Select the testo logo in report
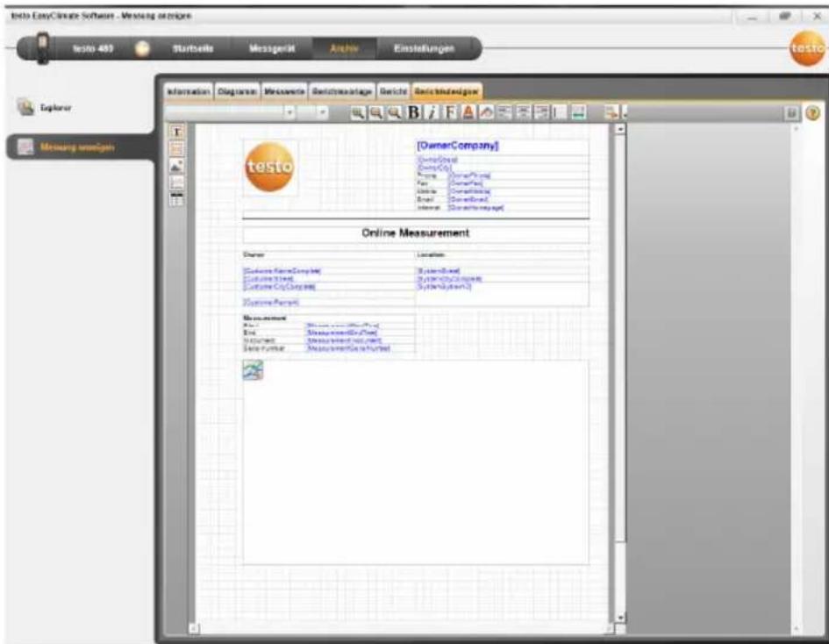This screenshot has width=829, height=644. 269,167
